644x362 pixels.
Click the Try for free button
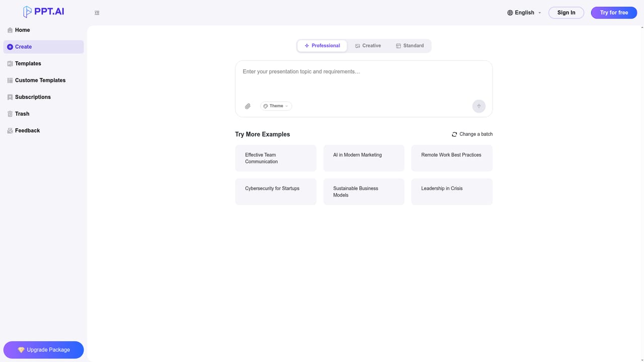(x=614, y=13)
